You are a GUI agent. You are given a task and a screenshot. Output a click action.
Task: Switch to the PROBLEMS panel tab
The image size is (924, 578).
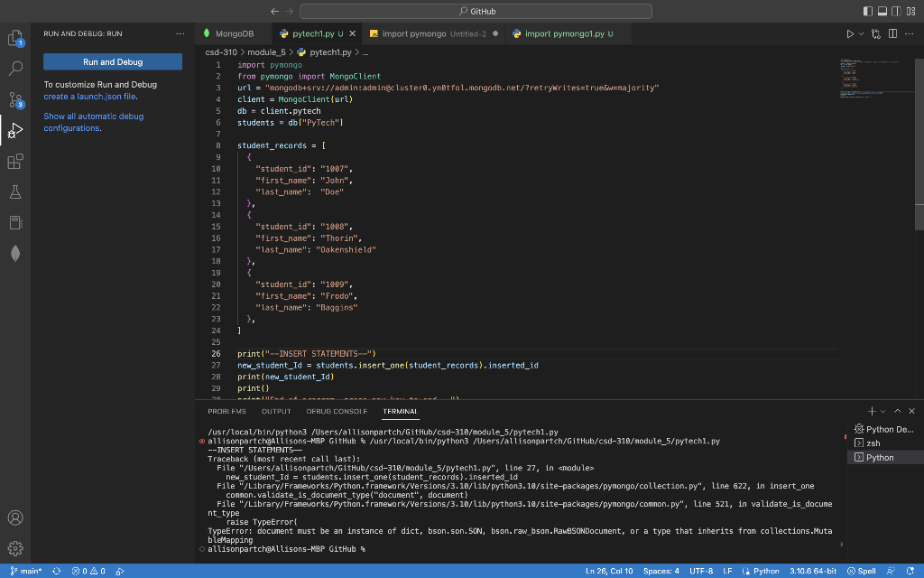pyautogui.click(x=226, y=411)
